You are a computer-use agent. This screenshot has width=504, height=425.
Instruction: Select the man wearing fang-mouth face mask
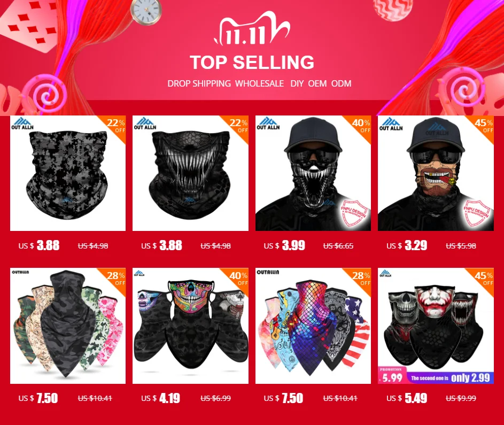pos(313,173)
